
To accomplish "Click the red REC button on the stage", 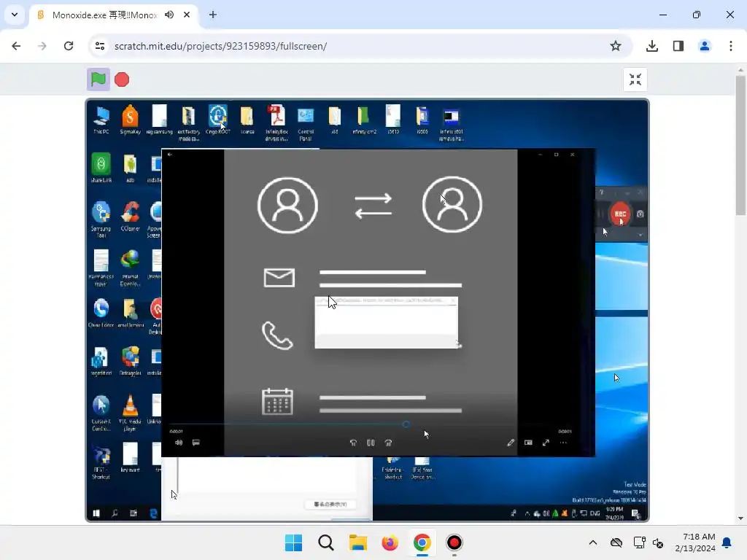I will click(x=620, y=214).
